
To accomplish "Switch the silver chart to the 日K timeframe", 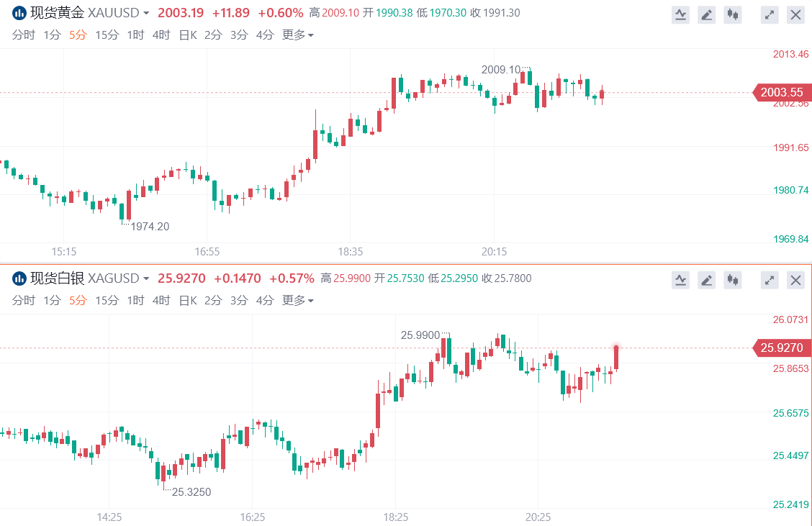I will pos(187,300).
